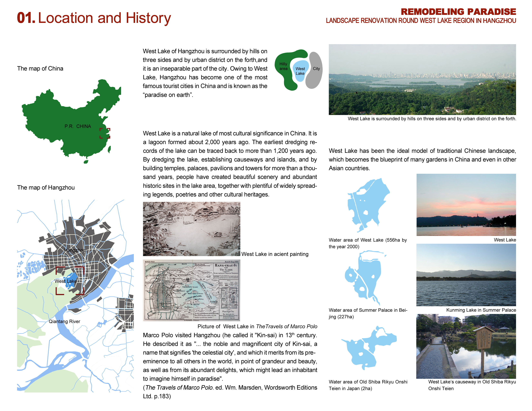Click the Old Shiba Rikyu water silhouette
Image resolution: width=532 pixels, height=411 pixels.
point(369,348)
